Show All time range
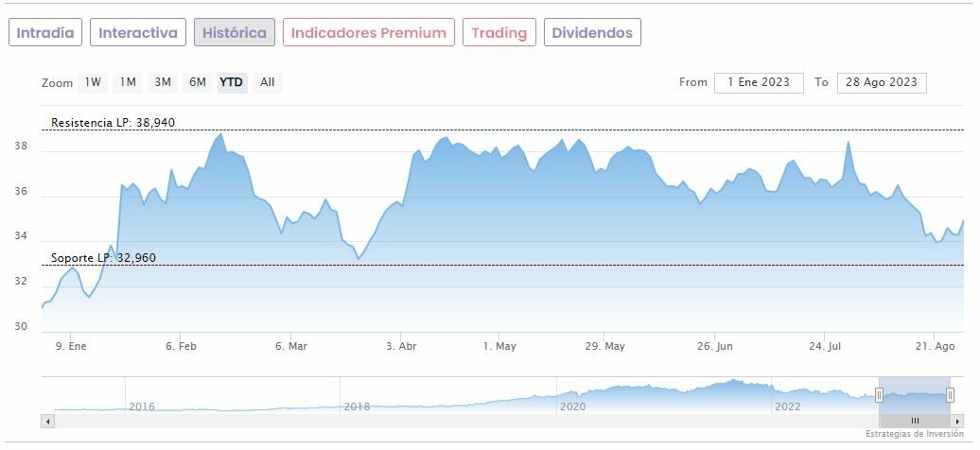Viewport: 980px width, 450px height. pyautogui.click(x=268, y=82)
